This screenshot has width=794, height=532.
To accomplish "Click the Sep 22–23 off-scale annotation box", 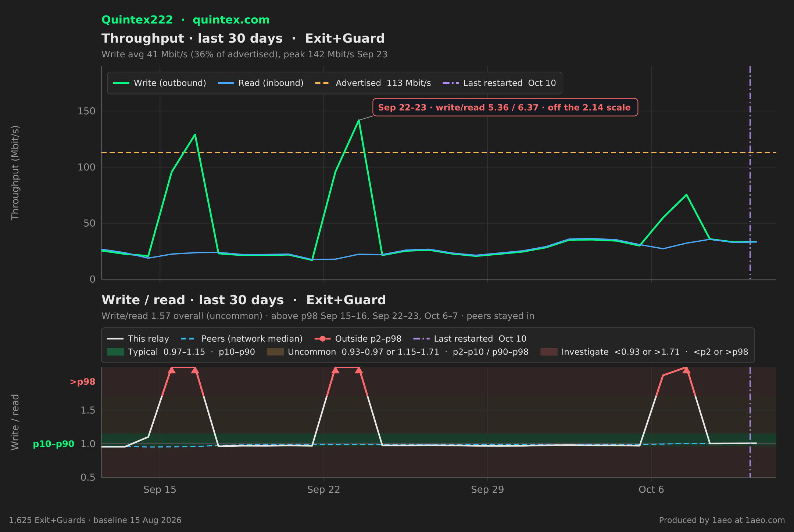I will (x=505, y=107).
